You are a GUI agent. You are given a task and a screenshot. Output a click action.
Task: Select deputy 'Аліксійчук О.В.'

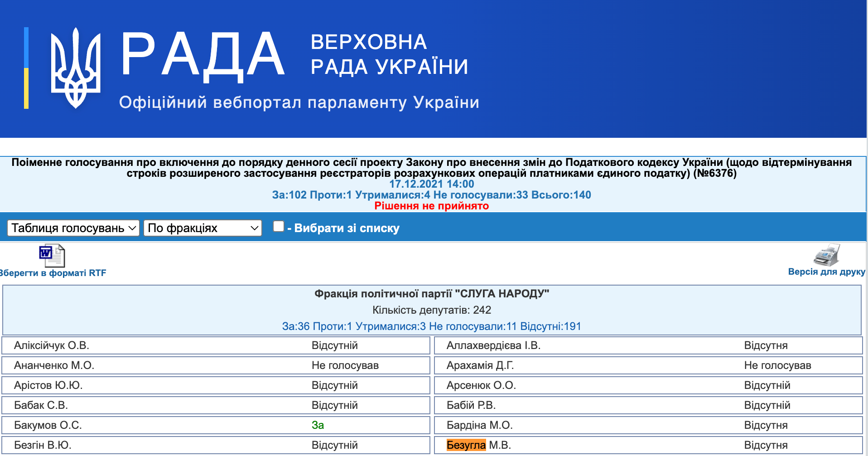click(52, 345)
